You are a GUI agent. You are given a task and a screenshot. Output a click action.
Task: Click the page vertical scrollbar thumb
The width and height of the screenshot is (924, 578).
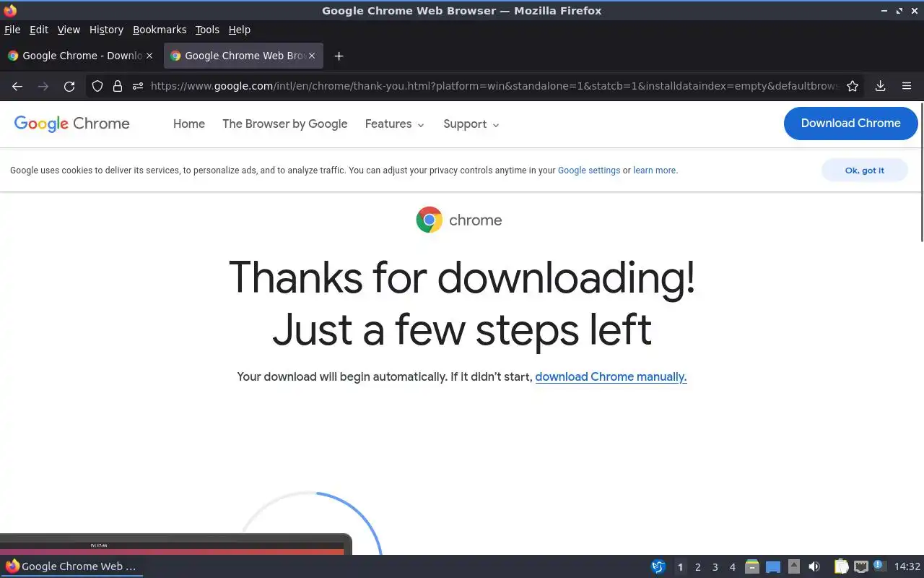point(921,172)
